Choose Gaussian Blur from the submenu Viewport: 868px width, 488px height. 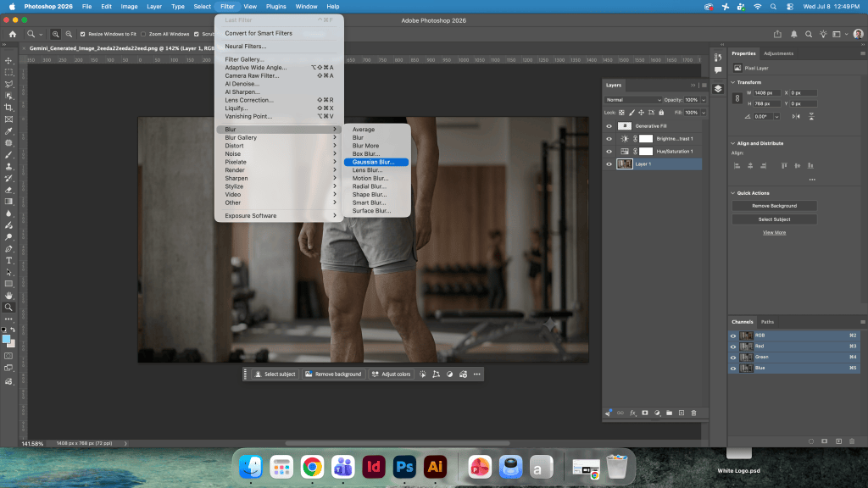coord(376,162)
